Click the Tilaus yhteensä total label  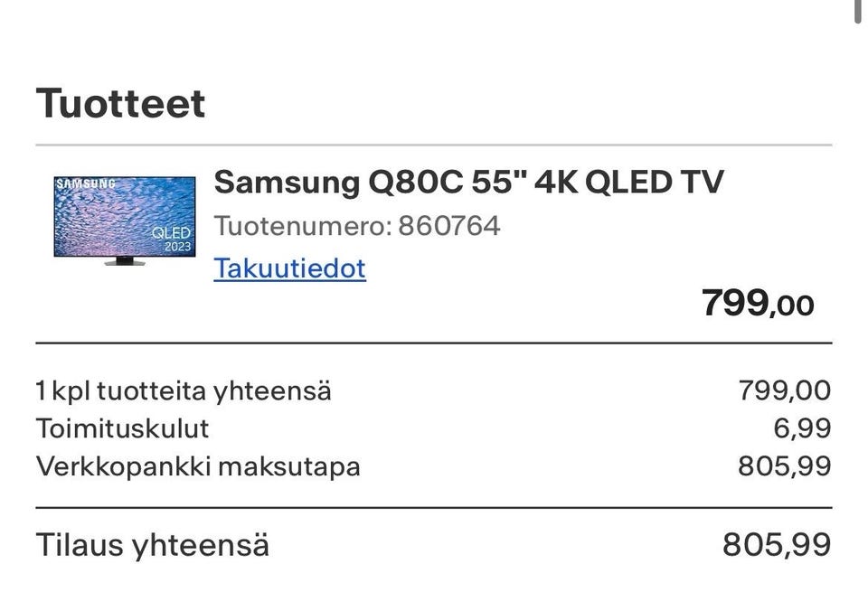(x=152, y=545)
